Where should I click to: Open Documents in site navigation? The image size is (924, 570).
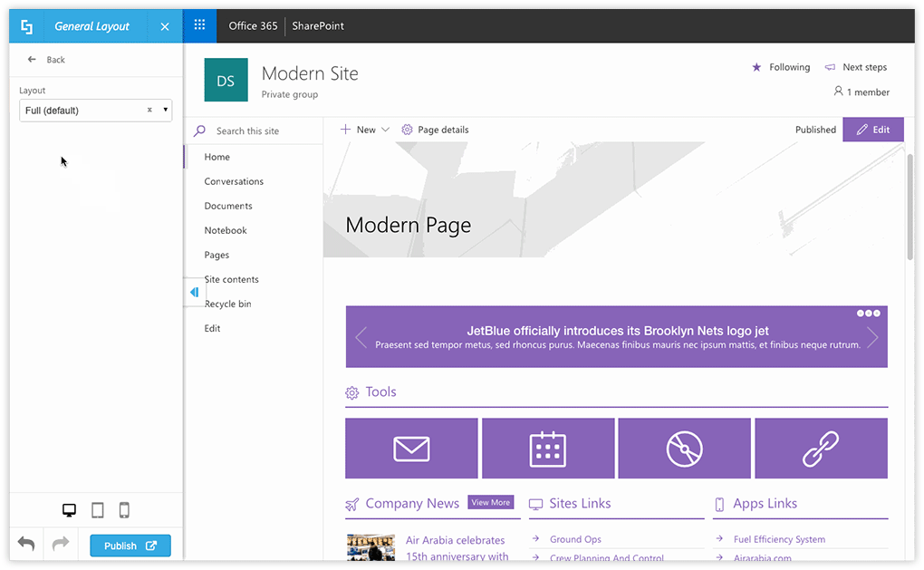[x=228, y=206]
